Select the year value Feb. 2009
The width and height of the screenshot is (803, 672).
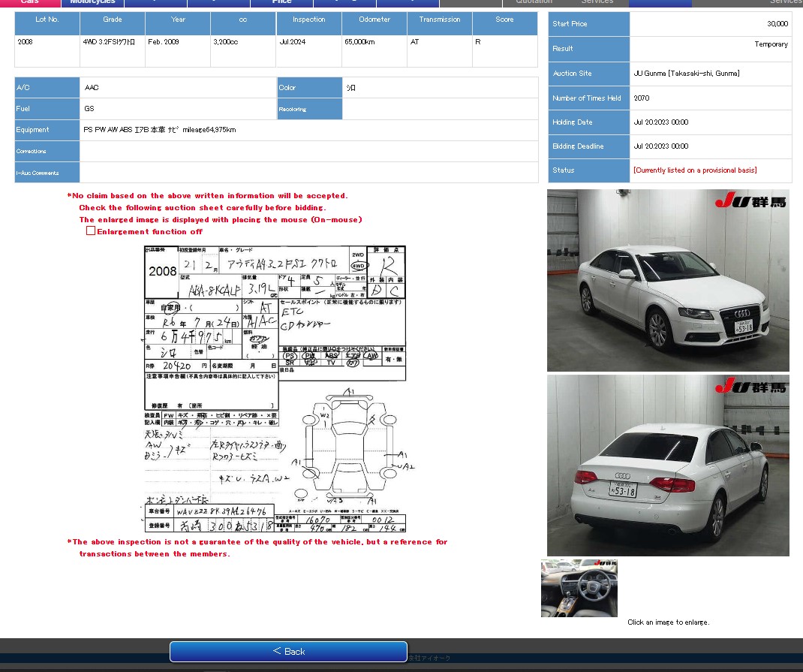(164, 42)
